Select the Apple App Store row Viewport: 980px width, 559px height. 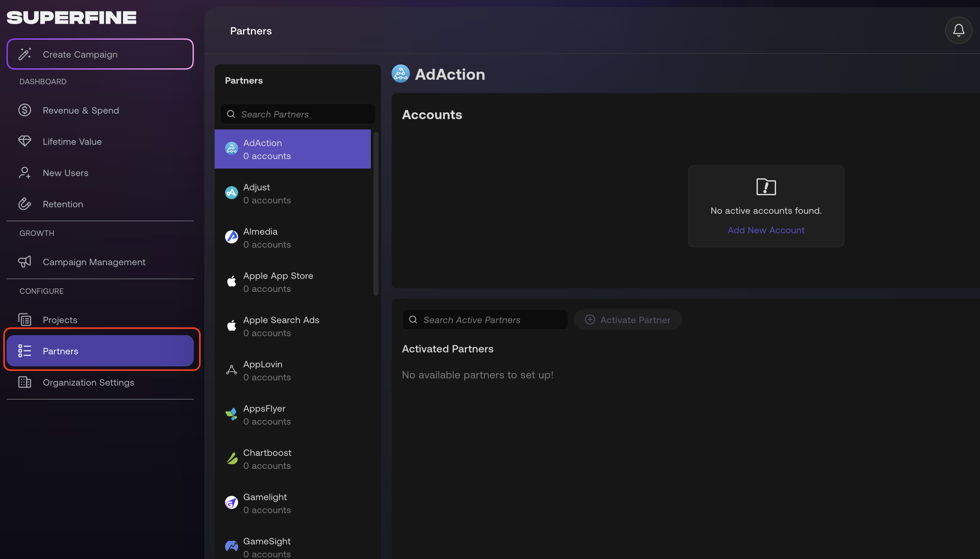(293, 282)
